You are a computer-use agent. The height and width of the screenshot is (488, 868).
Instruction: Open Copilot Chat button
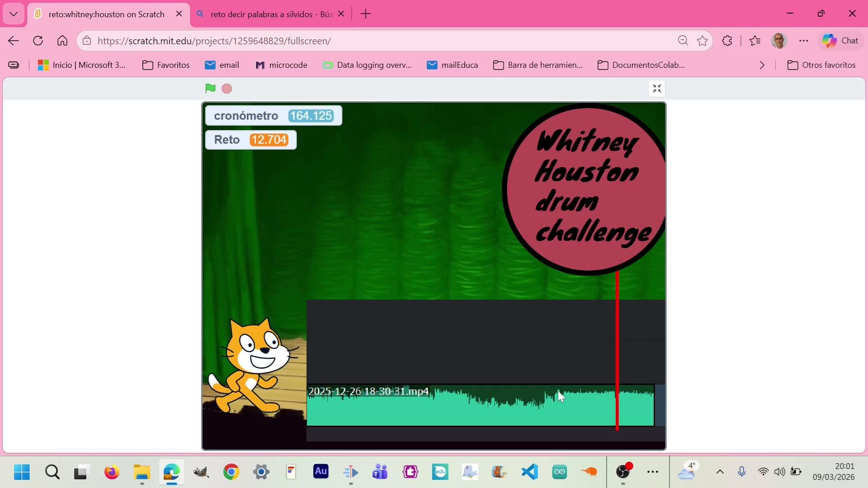pyautogui.click(x=840, y=41)
